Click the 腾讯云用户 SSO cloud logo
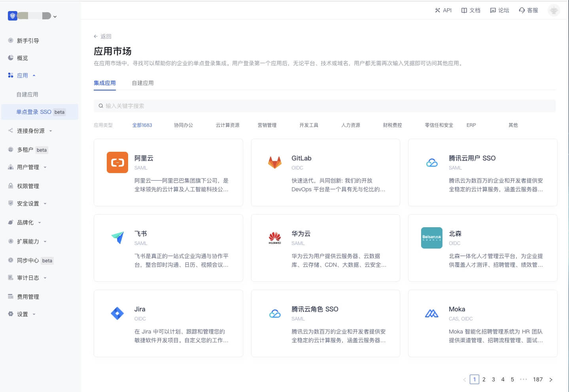Screen dimensions: 569x392 click(431, 162)
